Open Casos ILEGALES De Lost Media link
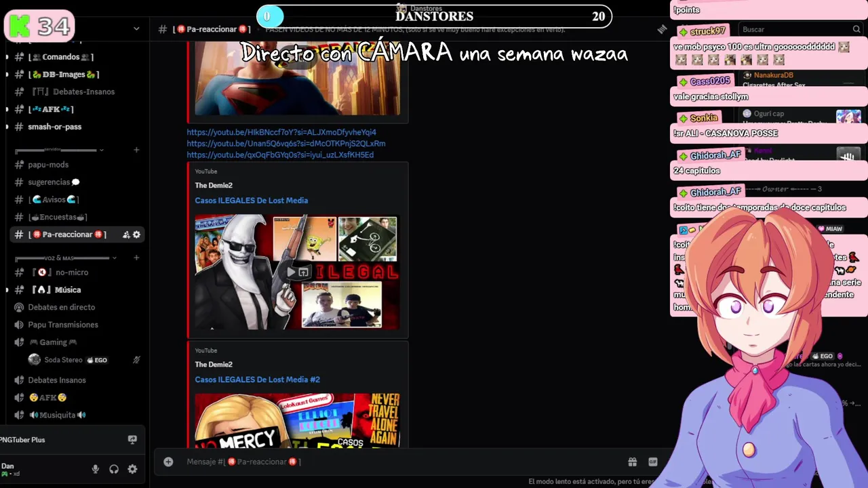This screenshot has width=868, height=488. tap(251, 201)
